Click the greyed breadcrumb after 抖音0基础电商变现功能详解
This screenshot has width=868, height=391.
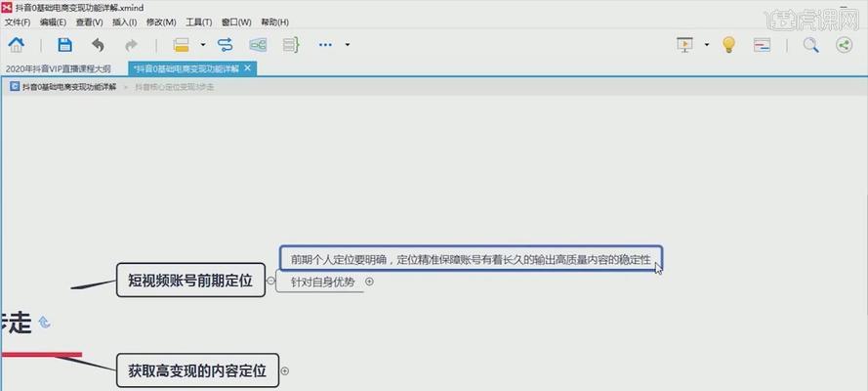(x=175, y=87)
